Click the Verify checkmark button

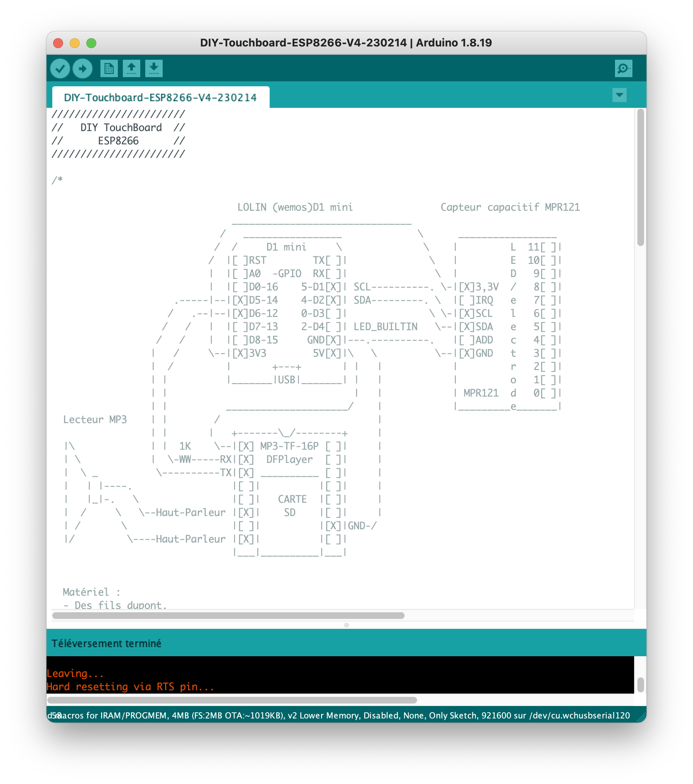(x=60, y=68)
